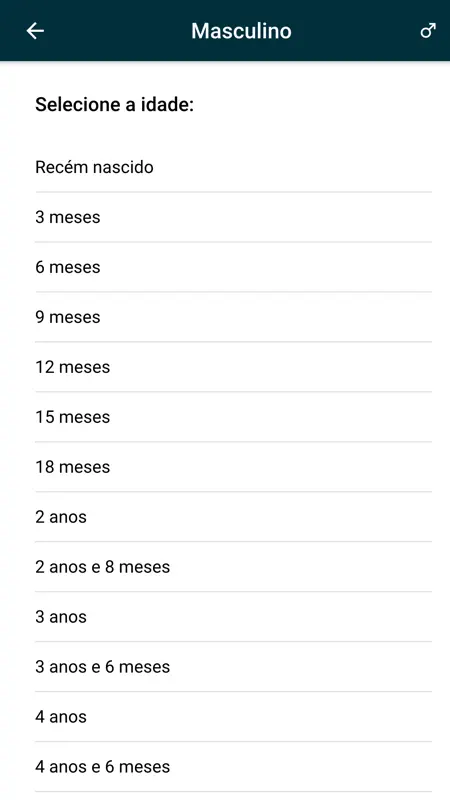Tap the 18 meses entry
The image size is (450, 800).
click(x=234, y=467)
